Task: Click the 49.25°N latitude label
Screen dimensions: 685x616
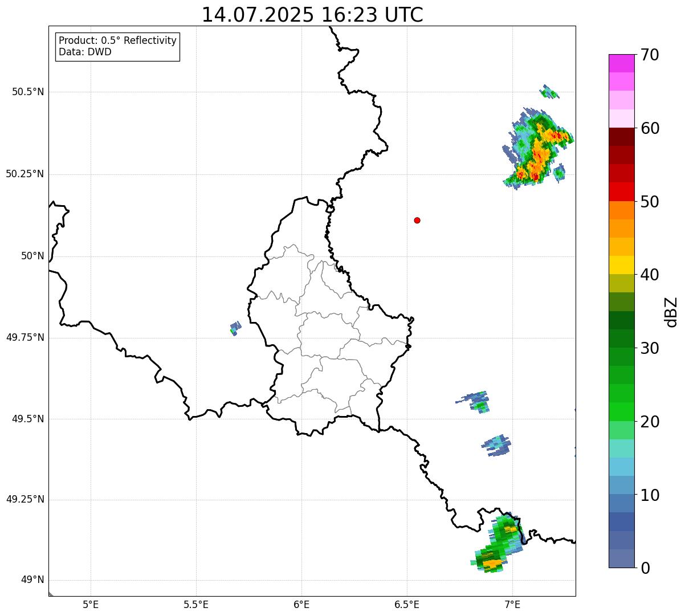Action: click(25, 499)
